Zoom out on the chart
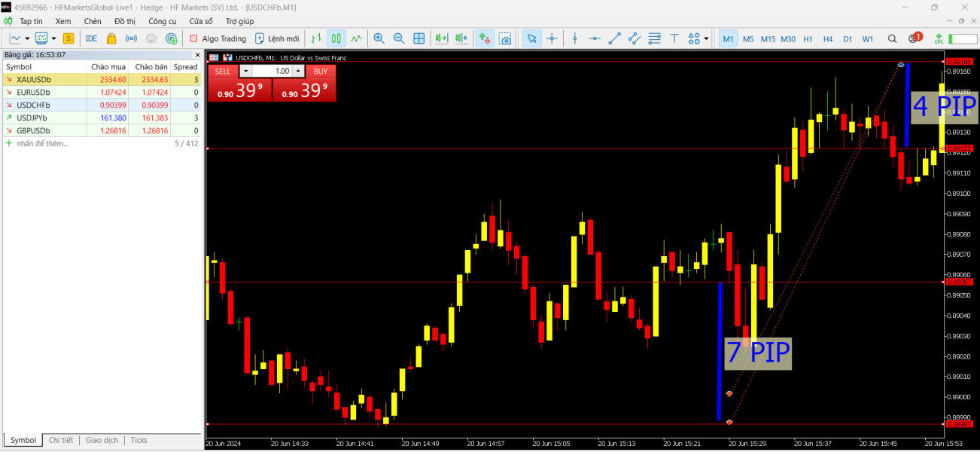Screen dimensions: 980x452 tap(399, 38)
